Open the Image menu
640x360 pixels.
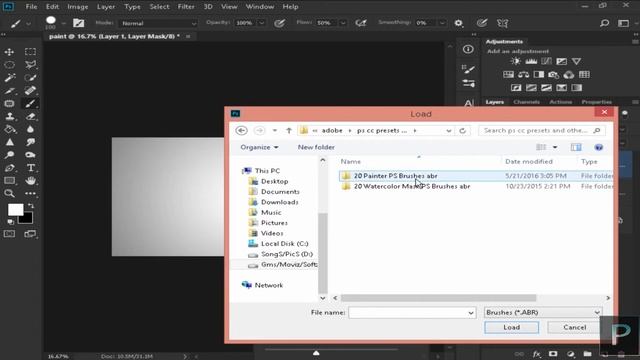[78, 7]
